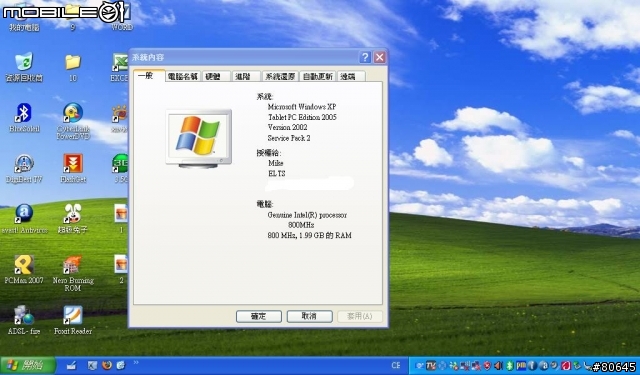
Task: Switch to the 自動更新 tab
Action: click(318, 76)
